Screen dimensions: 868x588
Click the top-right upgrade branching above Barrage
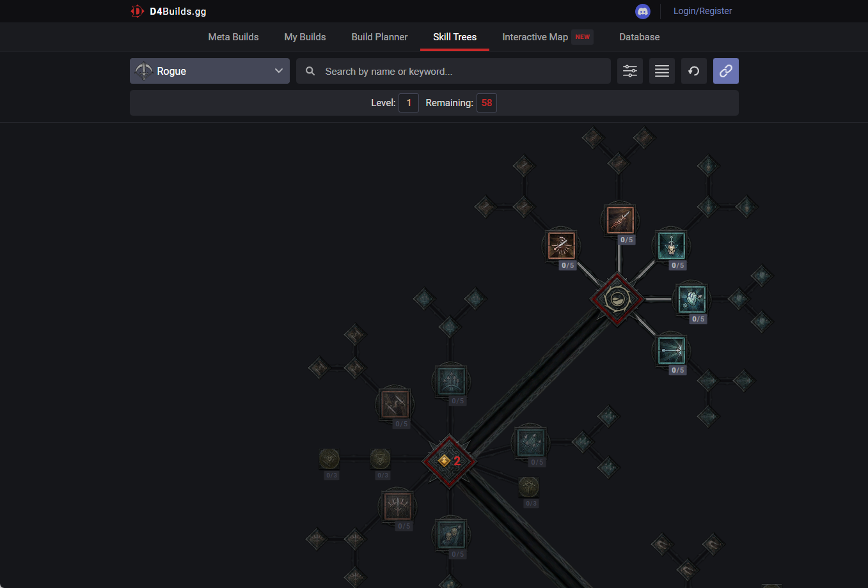coord(475,298)
